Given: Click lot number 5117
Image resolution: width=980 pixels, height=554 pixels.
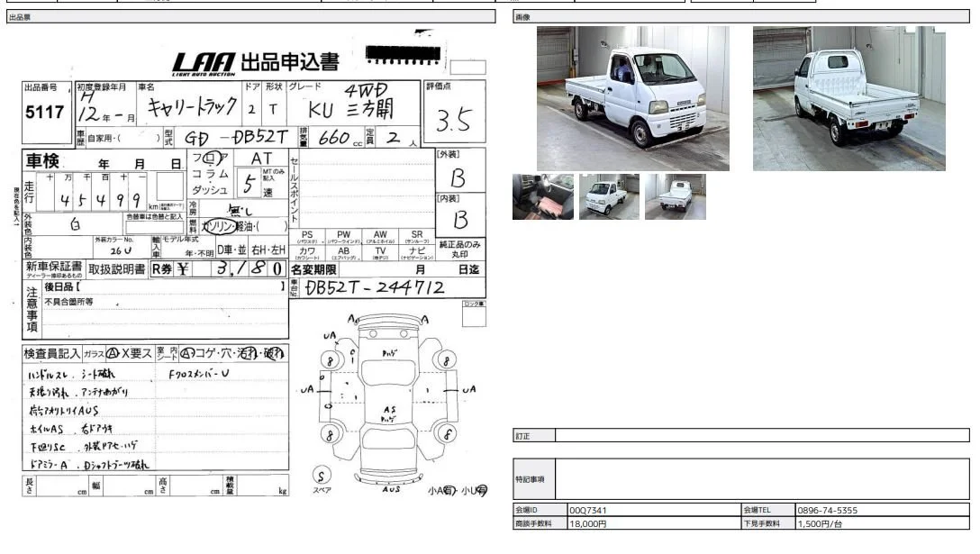Looking at the screenshot, I should coord(45,113).
